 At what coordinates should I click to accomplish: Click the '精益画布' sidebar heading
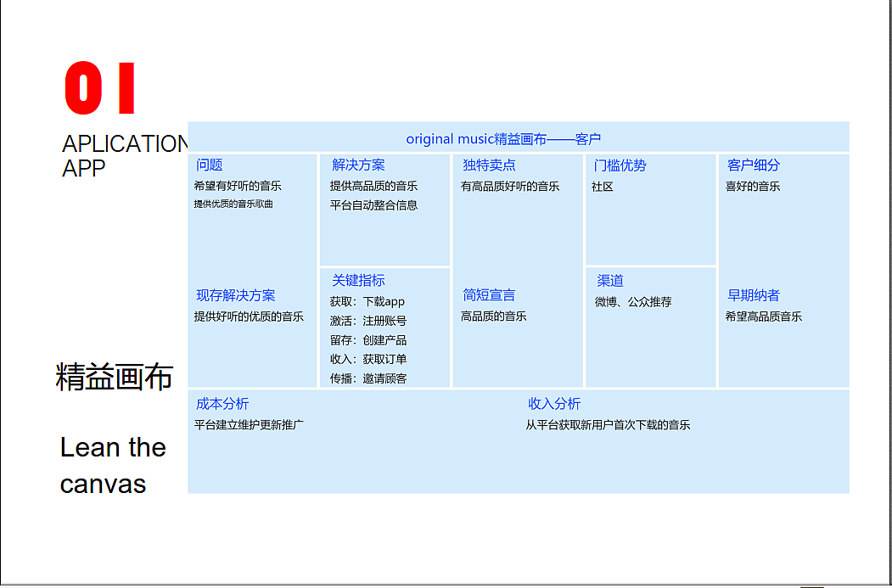tap(115, 377)
